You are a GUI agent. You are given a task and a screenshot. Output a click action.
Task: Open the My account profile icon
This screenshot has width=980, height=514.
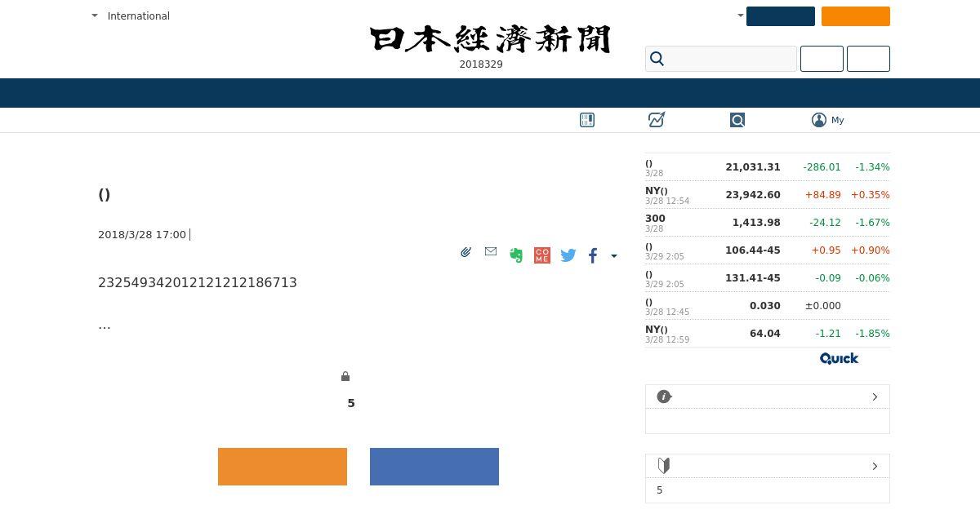tap(819, 120)
